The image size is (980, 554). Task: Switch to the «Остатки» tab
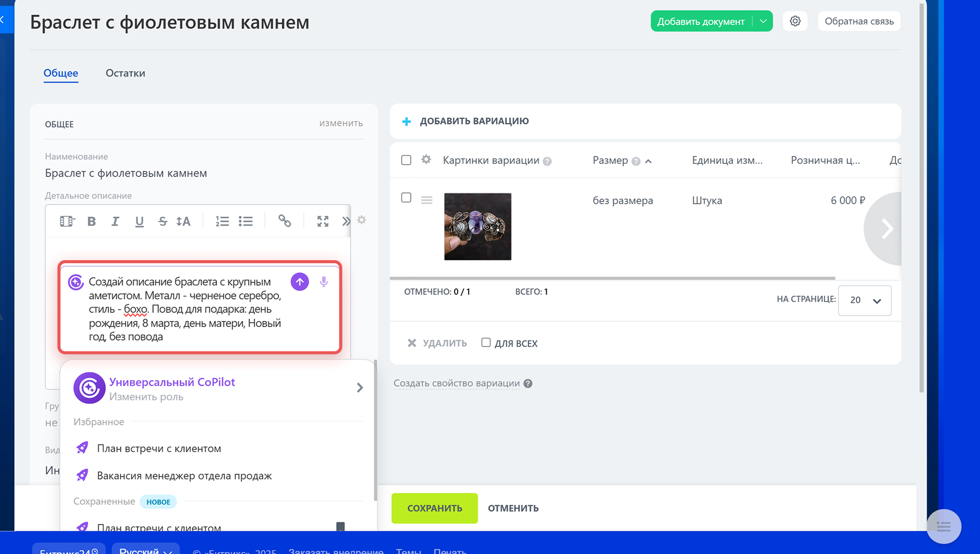click(x=125, y=73)
